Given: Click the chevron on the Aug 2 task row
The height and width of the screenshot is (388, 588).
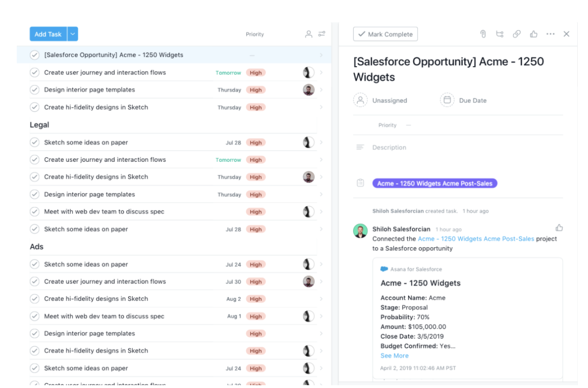Looking at the screenshot, I should 321,299.
